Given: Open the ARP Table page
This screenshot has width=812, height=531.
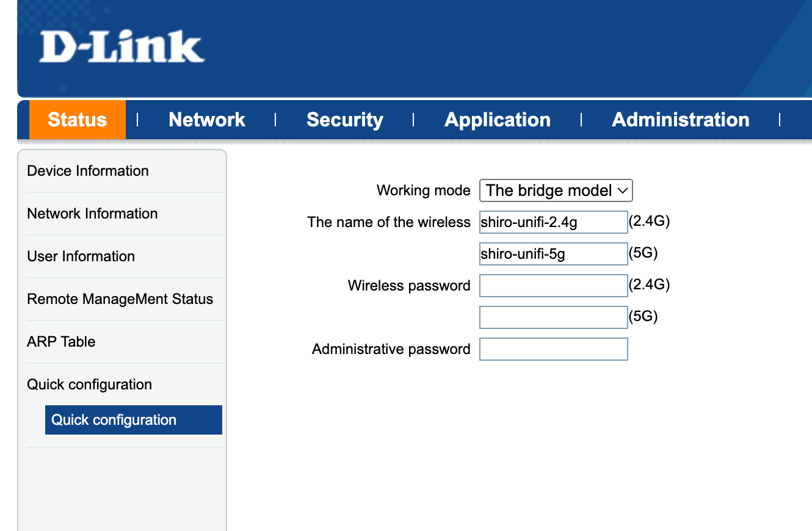Looking at the screenshot, I should (61, 342).
